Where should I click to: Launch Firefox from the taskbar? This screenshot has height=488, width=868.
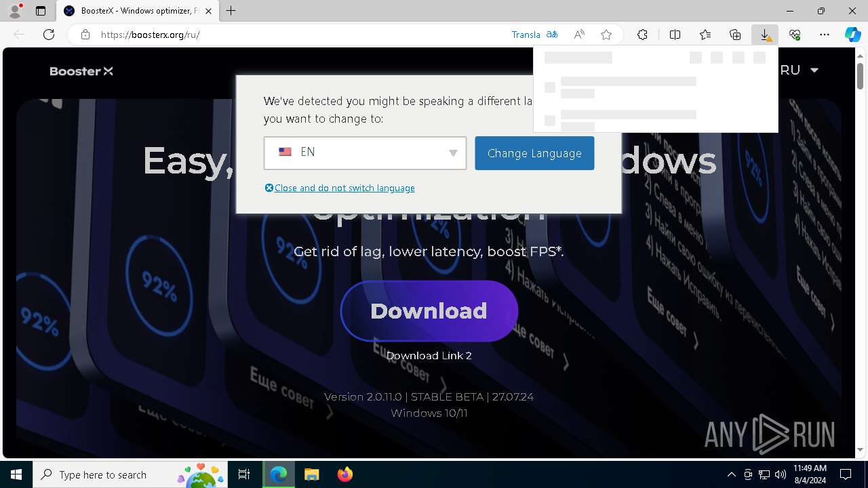click(x=345, y=474)
